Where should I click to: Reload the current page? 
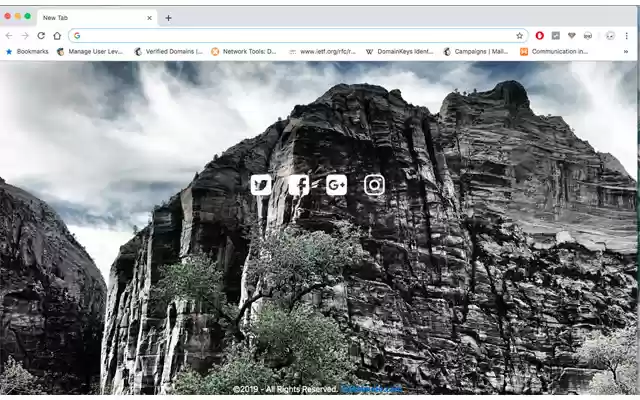pyautogui.click(x=41, y=36)
